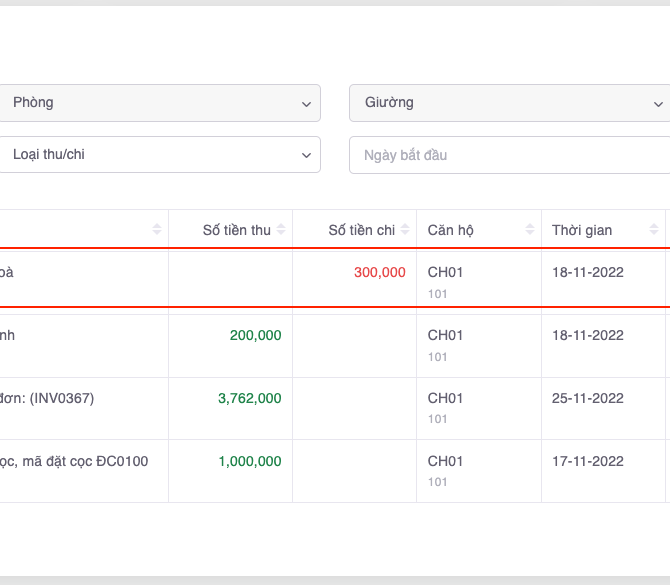Expand the Giường dropdown
670x585 pixels.
click(508, 103)
